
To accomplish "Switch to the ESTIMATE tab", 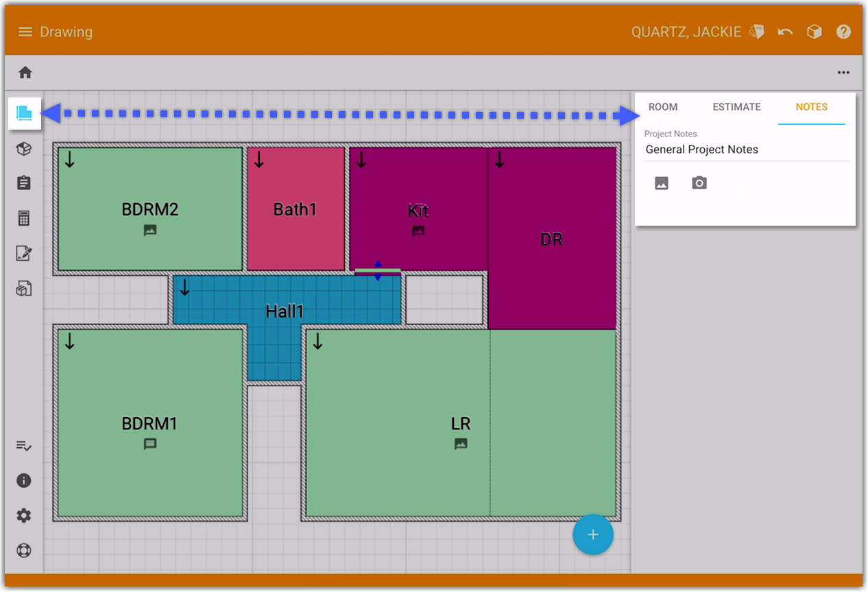I will point(736,107).
